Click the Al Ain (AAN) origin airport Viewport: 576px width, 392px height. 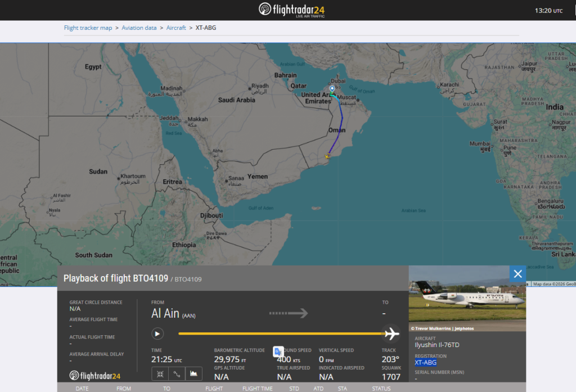pos(173,314)
